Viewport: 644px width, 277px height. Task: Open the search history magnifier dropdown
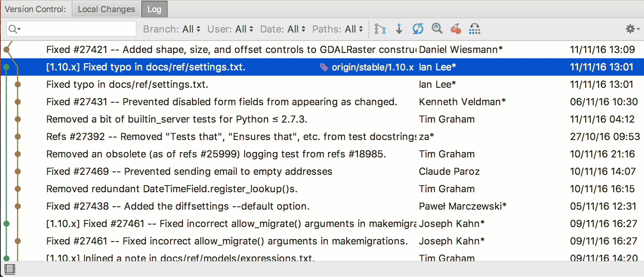(14, 29)
